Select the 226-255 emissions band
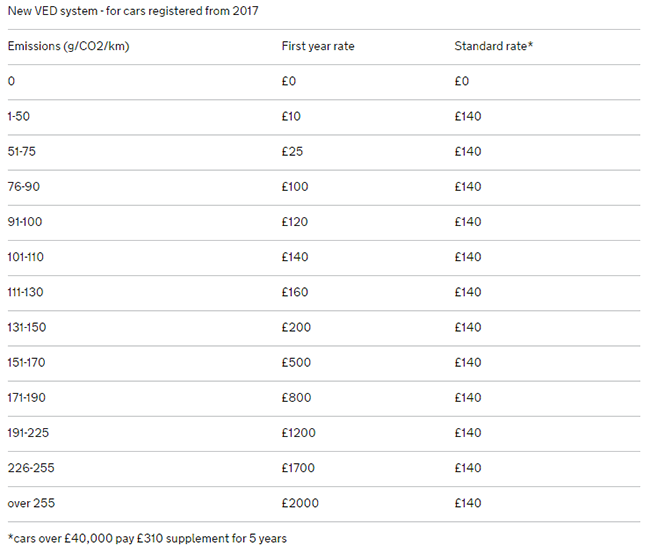The image size is (650, 553). [x=31, y=468]
